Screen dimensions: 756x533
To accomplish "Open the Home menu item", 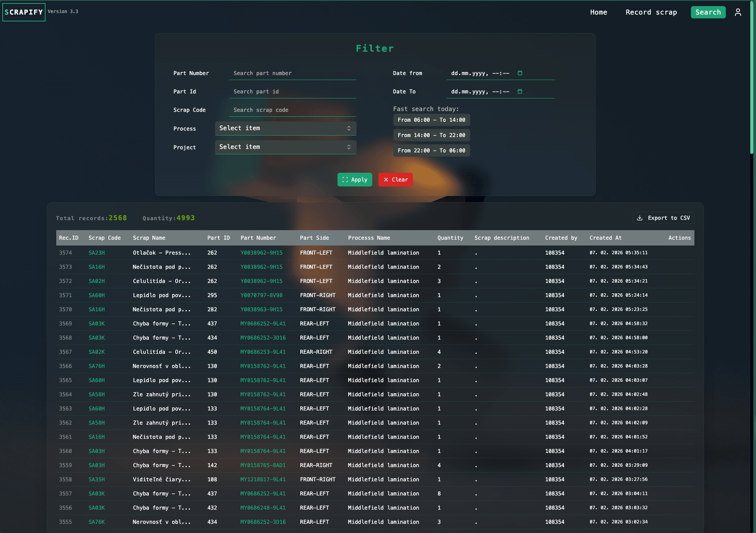I will pos(598,12).
